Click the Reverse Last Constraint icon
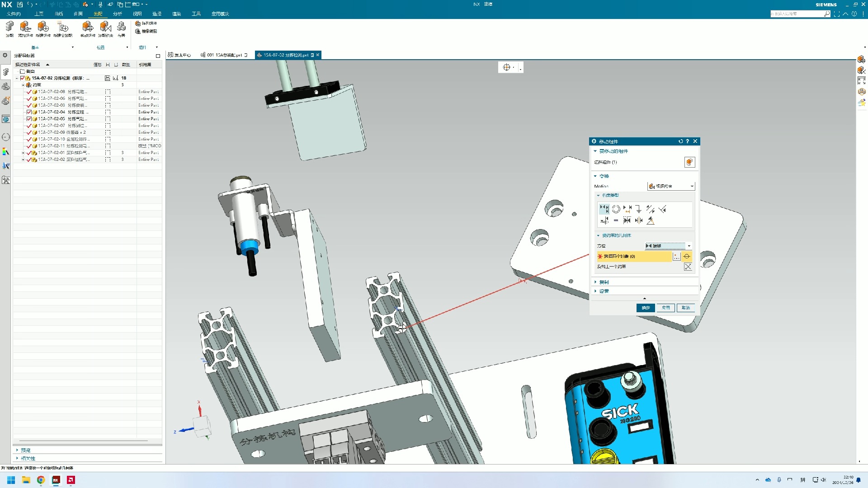 pyautogui.click(x=688, y=267)
